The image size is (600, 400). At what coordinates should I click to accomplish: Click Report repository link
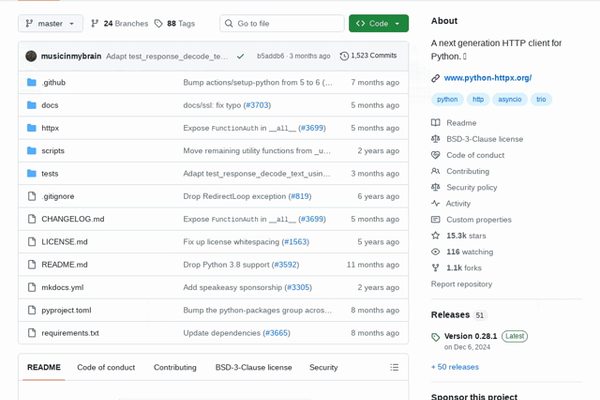(x=461, y=284)
